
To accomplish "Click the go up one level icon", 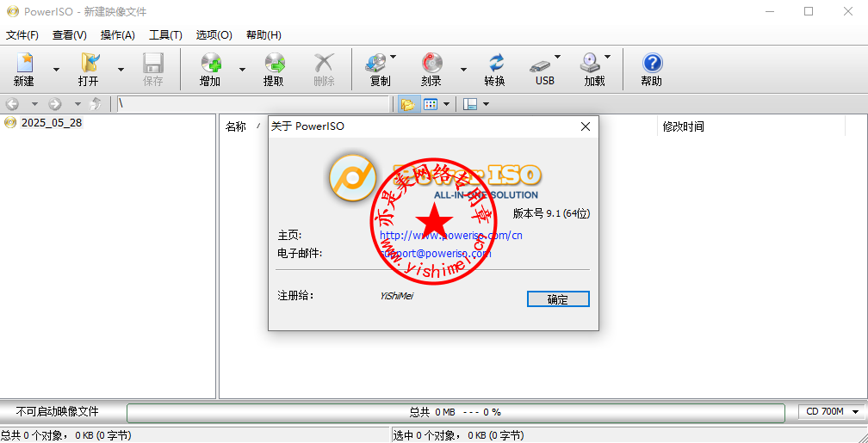I will [x=96, y=104].
